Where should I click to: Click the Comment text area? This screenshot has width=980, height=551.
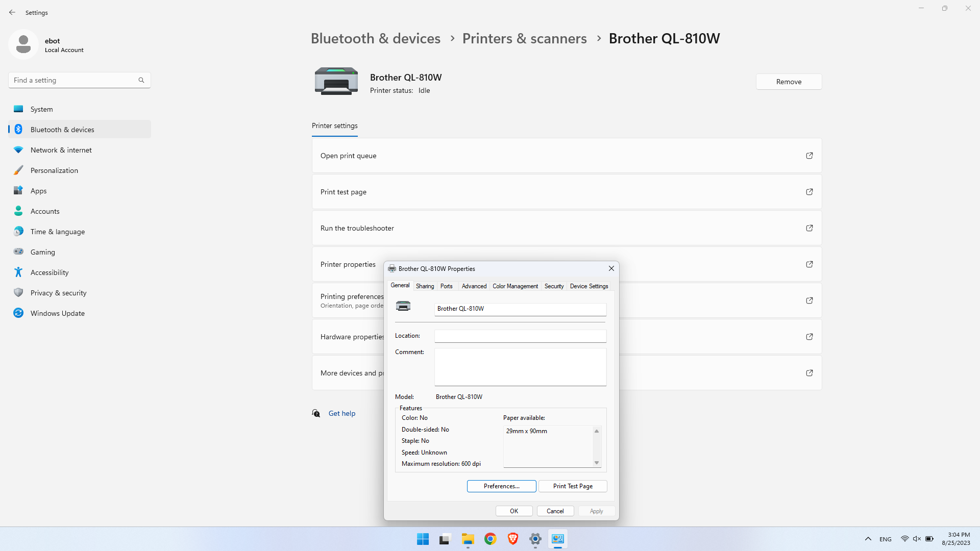[520, 367]
